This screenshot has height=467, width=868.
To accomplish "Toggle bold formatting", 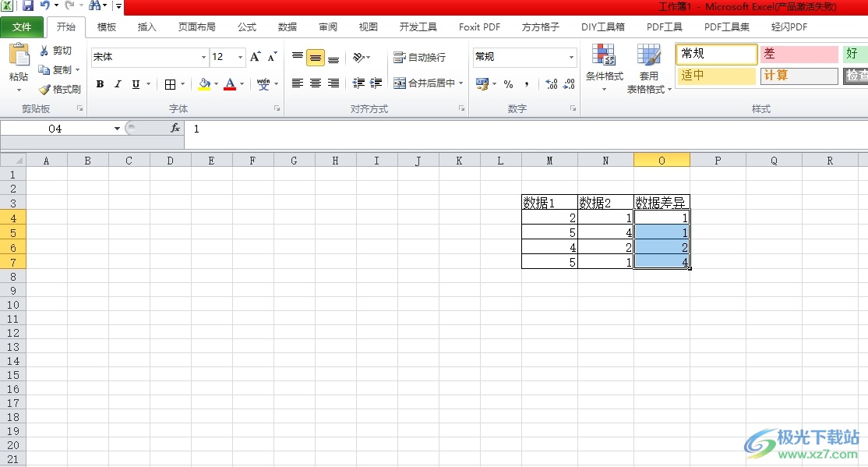I will click(x=100, y=84).
